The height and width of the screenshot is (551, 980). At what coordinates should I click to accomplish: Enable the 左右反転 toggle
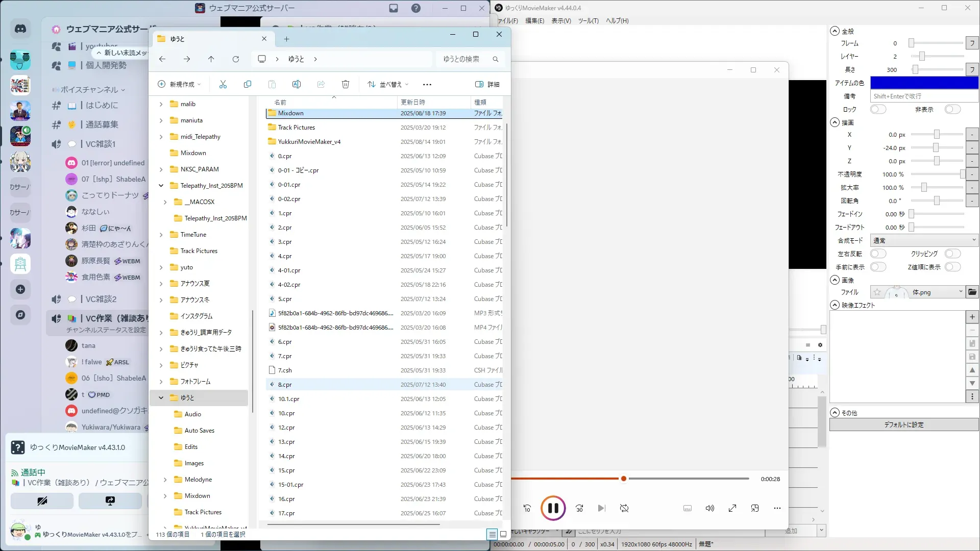click(x=878, y=254)
